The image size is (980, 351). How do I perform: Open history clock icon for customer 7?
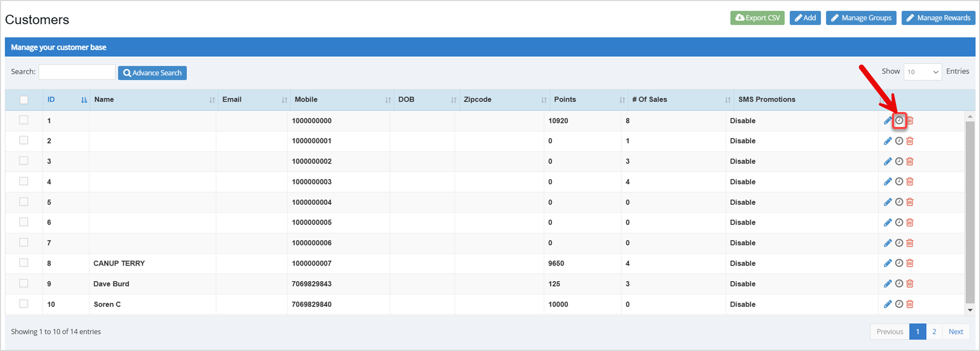tap(899, 243)
